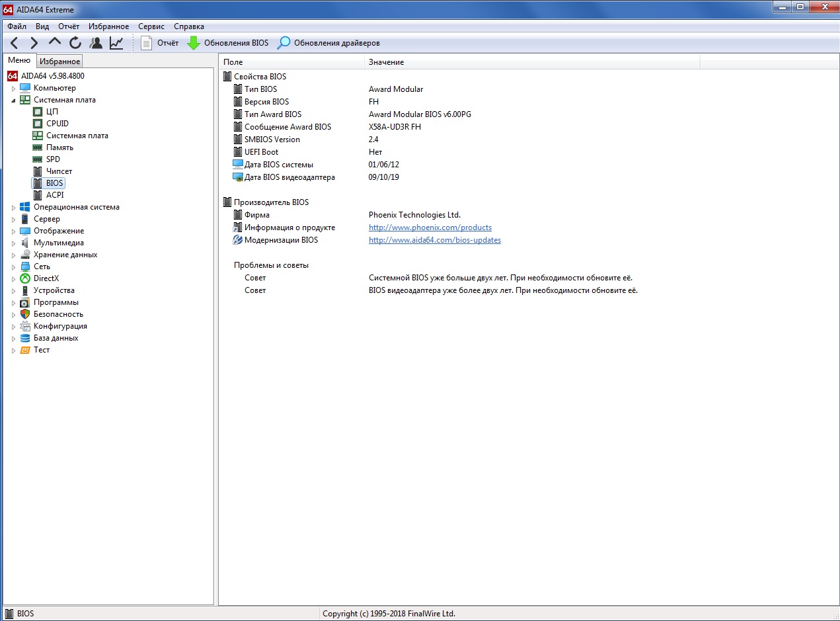Click the back navigation arrow icon
Screen dimensions: 840x621
click(15, 43)
